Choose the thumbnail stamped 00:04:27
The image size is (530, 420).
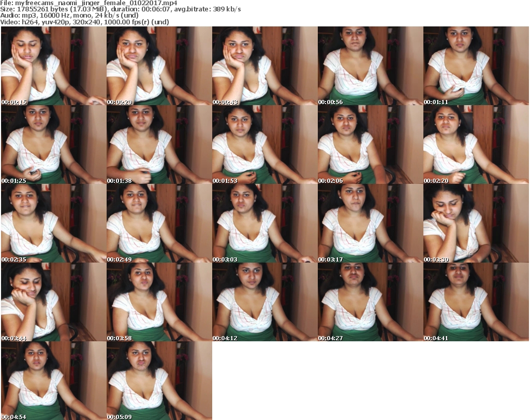tap(371, 302)
